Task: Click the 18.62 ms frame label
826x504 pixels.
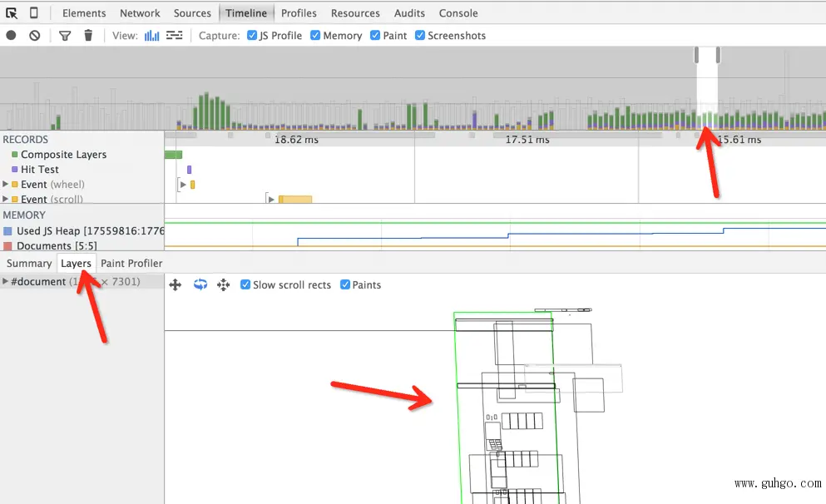Action: click(297, 140)
